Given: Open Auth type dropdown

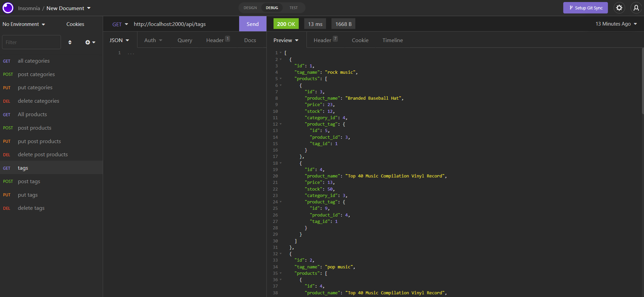Looking at the screenshot, I should tap(153, 40).
